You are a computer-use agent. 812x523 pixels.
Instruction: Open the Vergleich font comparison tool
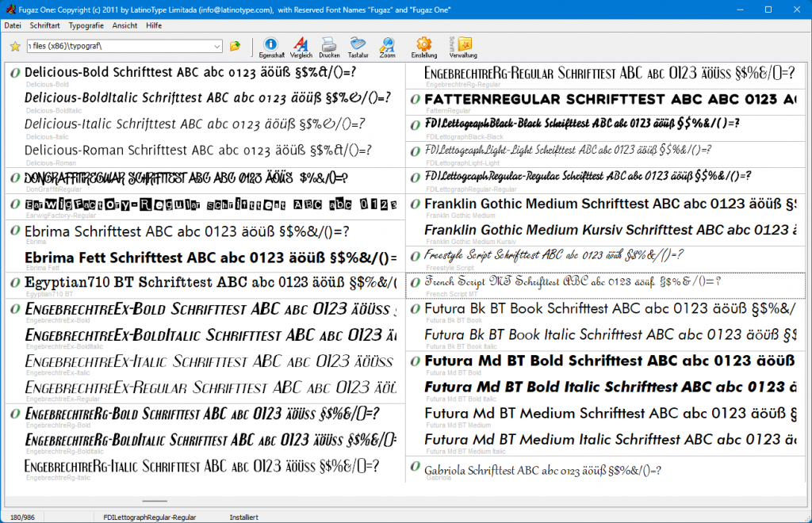coord(301,46)
